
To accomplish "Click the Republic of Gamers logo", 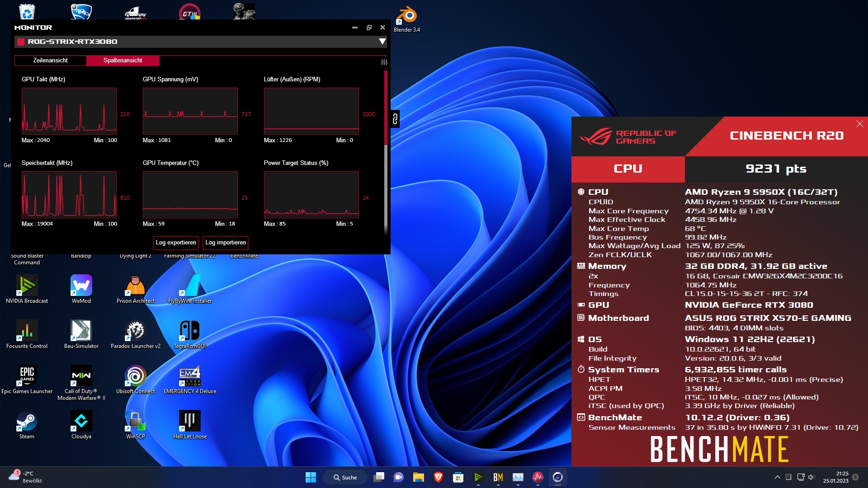I will [x=628, y=137].
